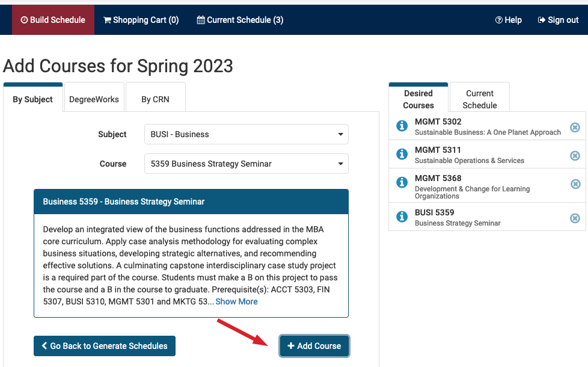Remove MGMT 5302 from desired courses

point(575,128)
